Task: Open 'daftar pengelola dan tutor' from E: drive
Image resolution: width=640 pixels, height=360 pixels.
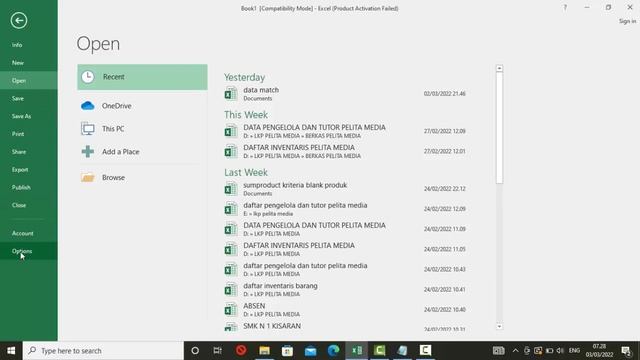Action: [x=346, y=209]
